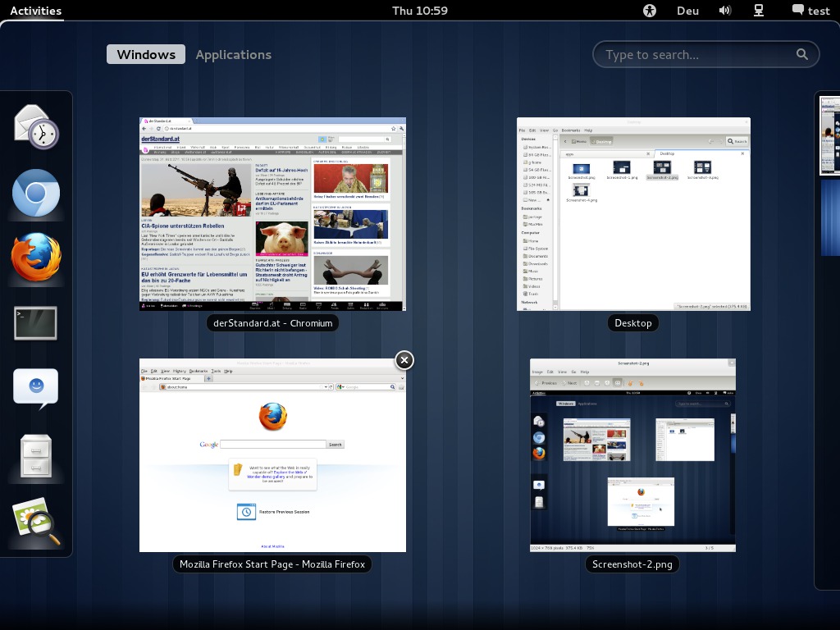Switch to the Windows view
The height and width of the screenshot is (630, 840).
click(x=146, y=55)
